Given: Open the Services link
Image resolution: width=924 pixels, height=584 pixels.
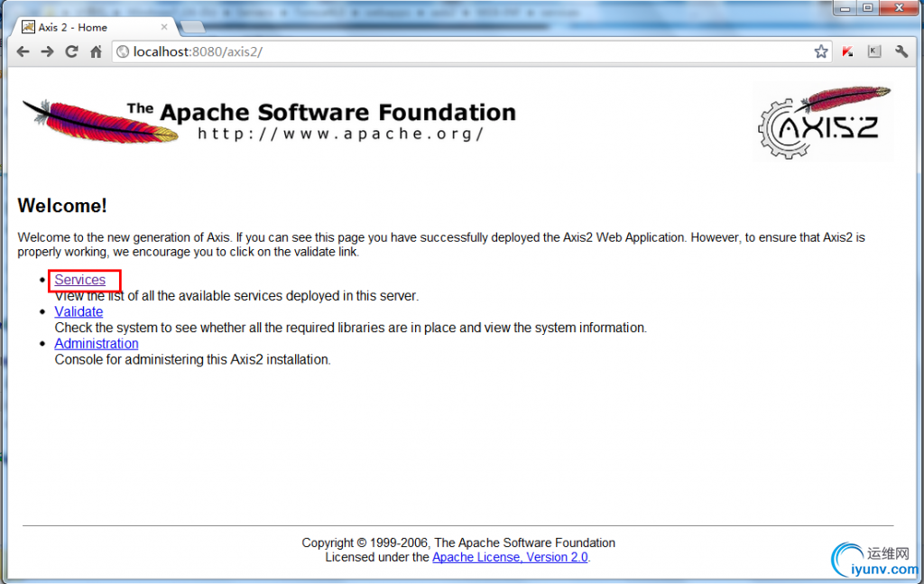Looking at the screenshot, I should [80, 280].
